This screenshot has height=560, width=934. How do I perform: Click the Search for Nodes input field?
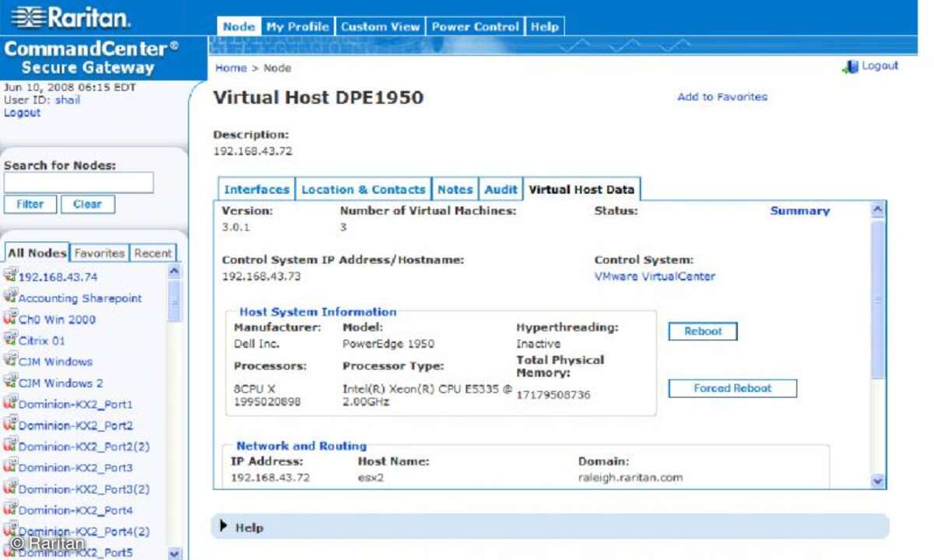point(79,183)
